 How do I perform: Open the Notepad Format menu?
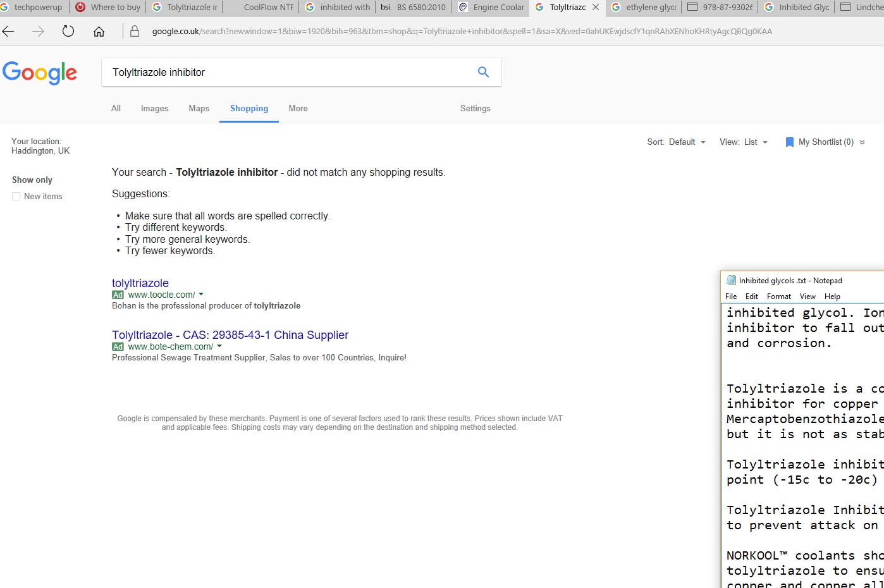pyautogui.click(x=779, y=297)
